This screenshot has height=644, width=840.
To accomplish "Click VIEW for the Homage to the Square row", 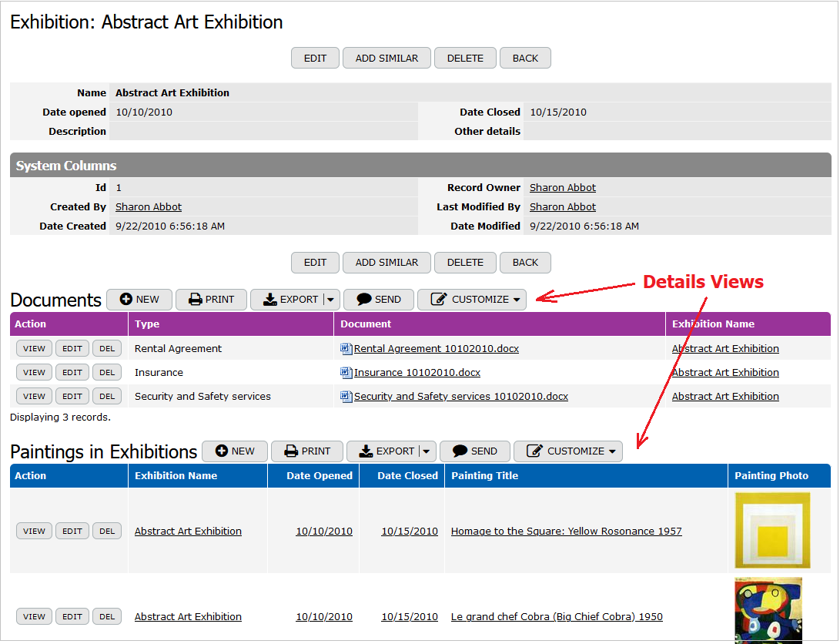I will 35,531.
